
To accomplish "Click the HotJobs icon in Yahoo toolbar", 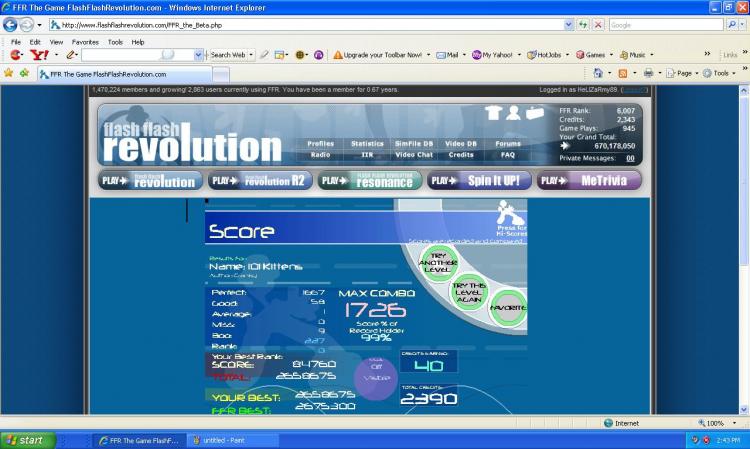I will pos(531,55).
